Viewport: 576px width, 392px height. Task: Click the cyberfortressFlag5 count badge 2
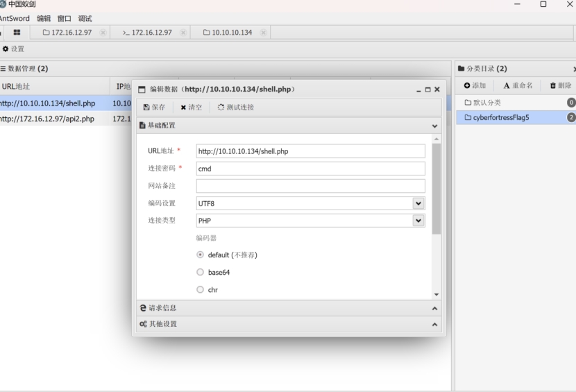tap(571, 117)
